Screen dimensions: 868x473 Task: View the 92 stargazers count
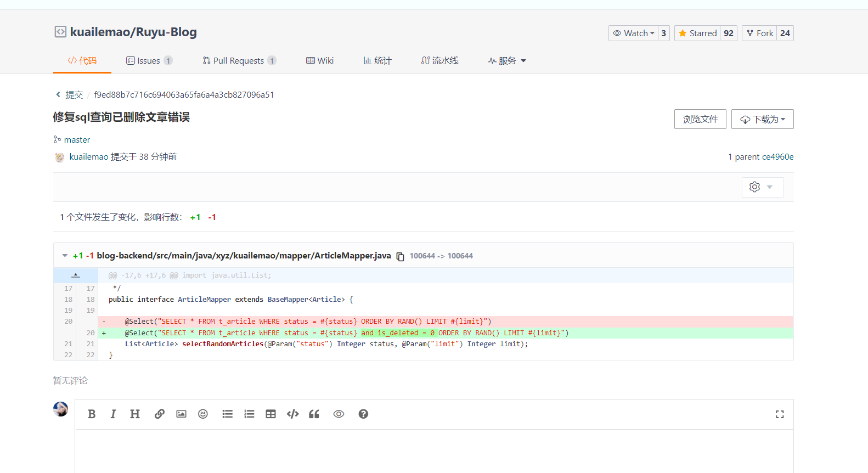[729, 33]
